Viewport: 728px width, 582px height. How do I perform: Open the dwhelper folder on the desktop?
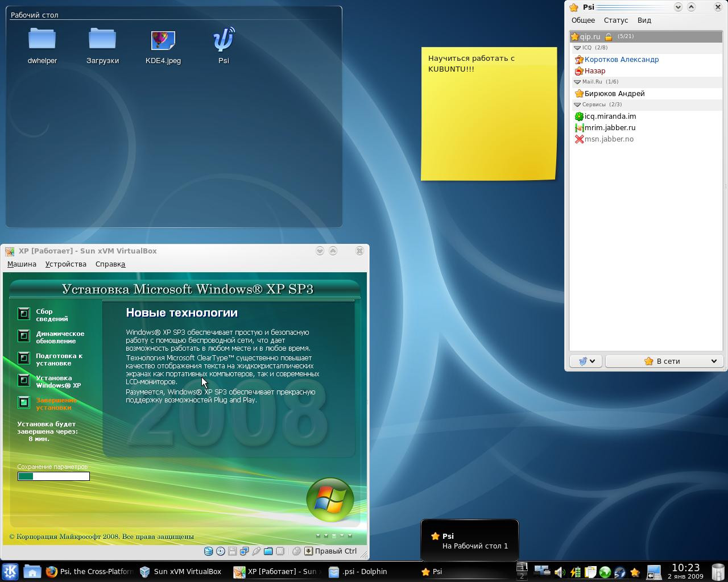point(42,45)
